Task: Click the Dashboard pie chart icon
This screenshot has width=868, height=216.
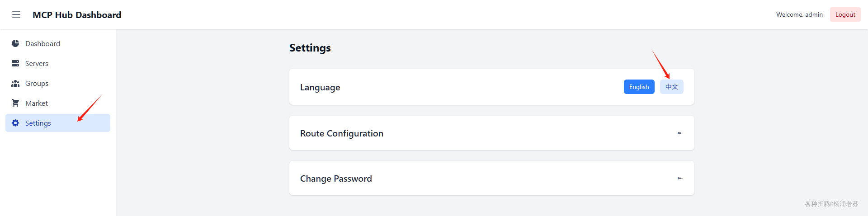Action: pyautogui.click(x=15, y=43)
